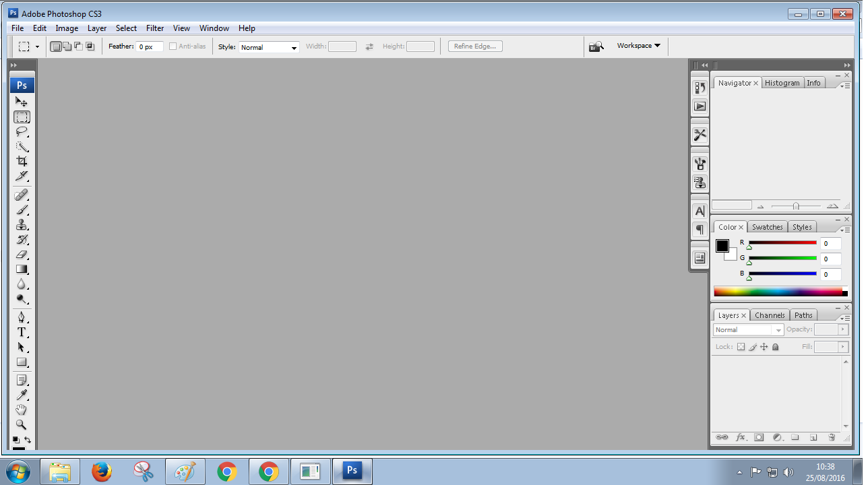The height and width of the screenshot is (485, 868).
Task: Select the Hand tool
Action: coord(22,410)
